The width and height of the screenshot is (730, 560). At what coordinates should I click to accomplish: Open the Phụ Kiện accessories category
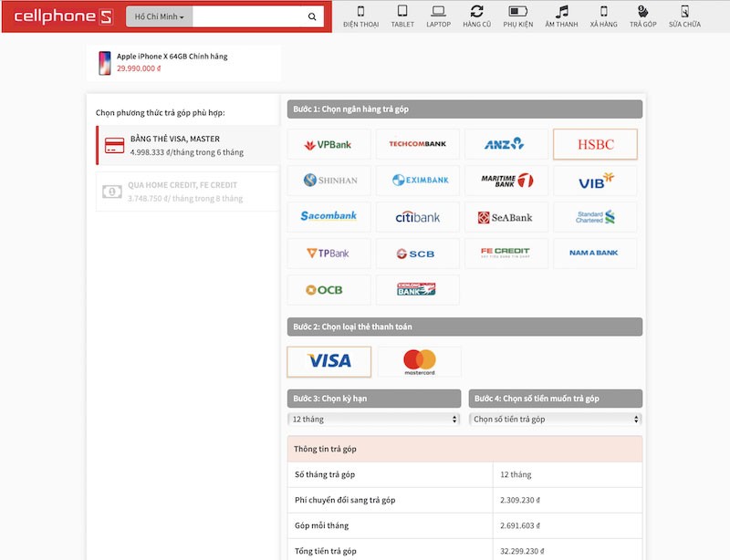click(517, 16)
